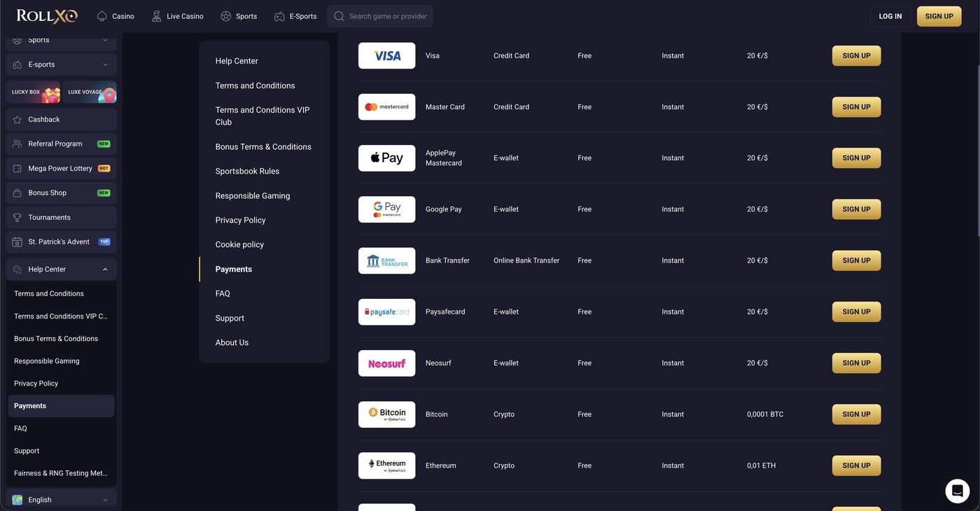Open the Luxe Voyage promo tile
The image size is (980, 511).
pyautogui.click(x=90, y=92)
